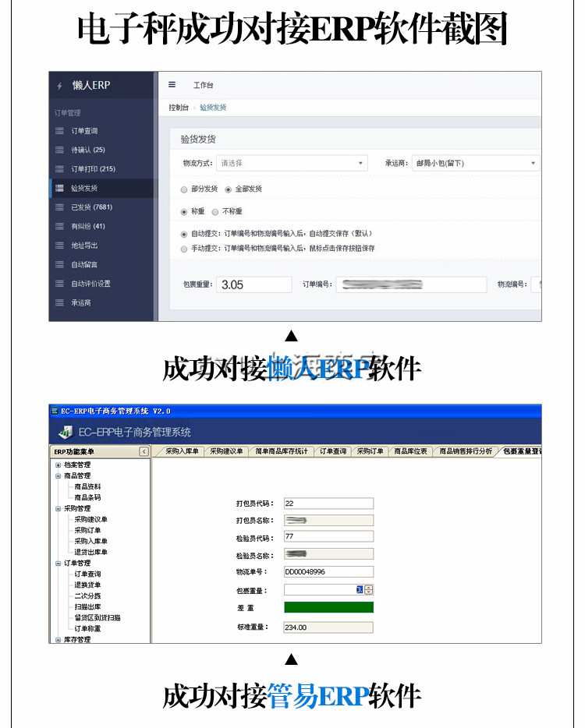Select the 部分发货 radio button
The height and width of the screenshot is (728, 585).
[x=184, y=189]
